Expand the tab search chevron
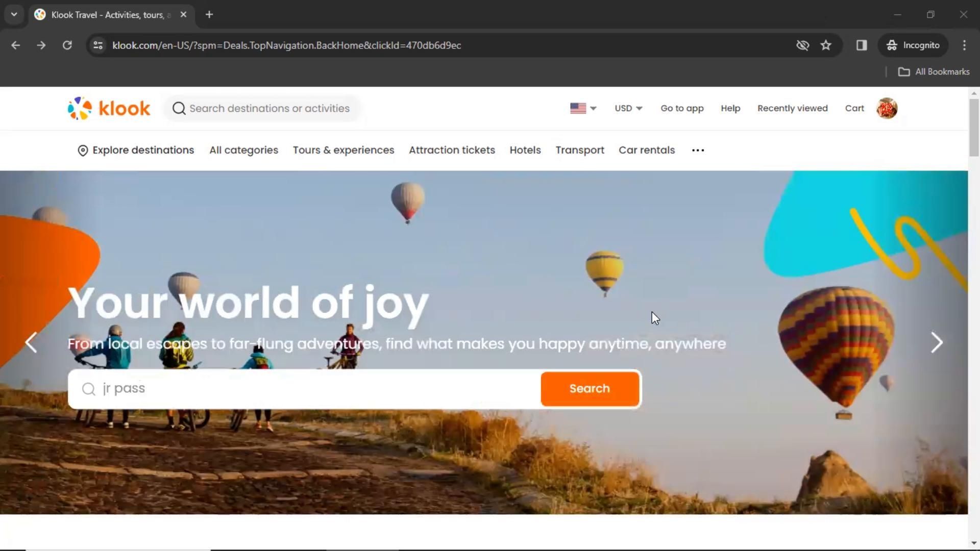The width and height of the screenshot is (980, 551). point(14,14)
